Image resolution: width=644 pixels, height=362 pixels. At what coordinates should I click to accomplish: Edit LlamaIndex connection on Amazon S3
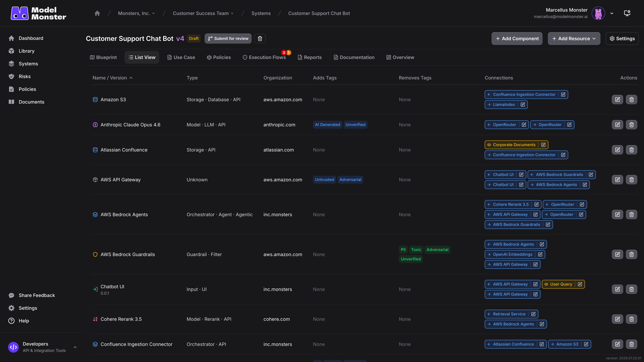click(x=523, y=104)
